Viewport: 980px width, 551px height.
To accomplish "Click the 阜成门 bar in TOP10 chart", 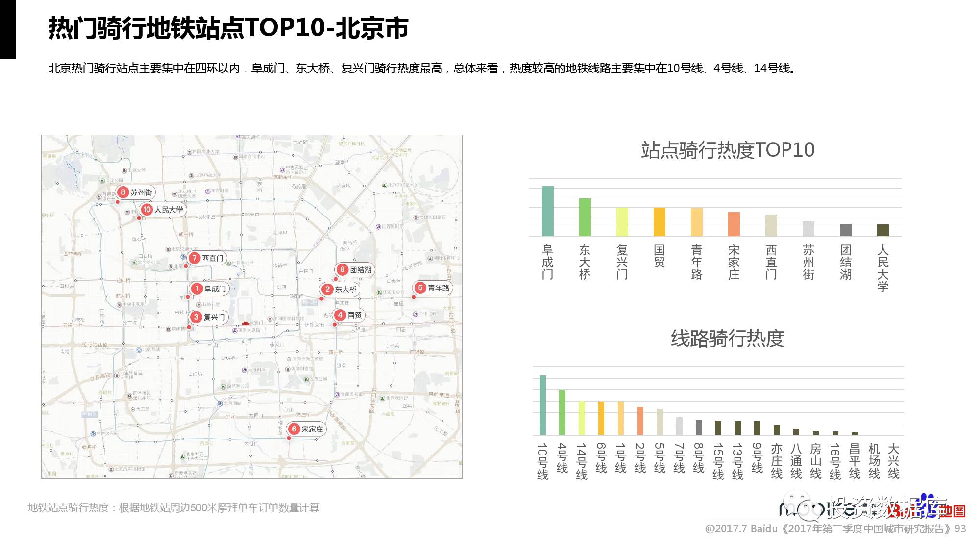I will point(547,211).
